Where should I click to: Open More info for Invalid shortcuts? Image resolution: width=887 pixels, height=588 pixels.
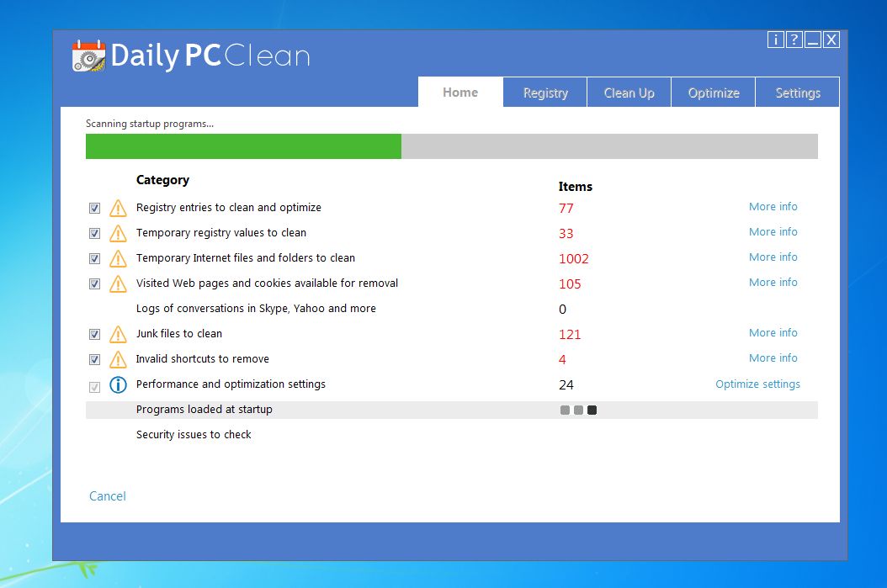tap(773, 358)
